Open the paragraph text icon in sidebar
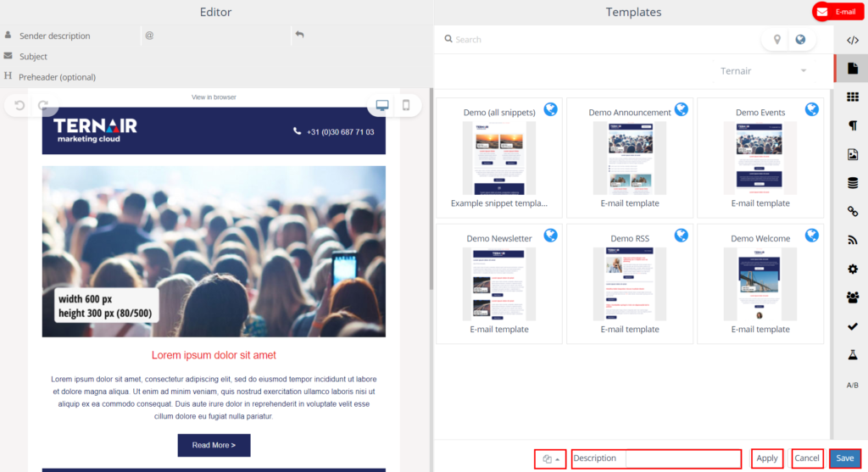Screen dimensions: 868x472 [x=853, y=125]
